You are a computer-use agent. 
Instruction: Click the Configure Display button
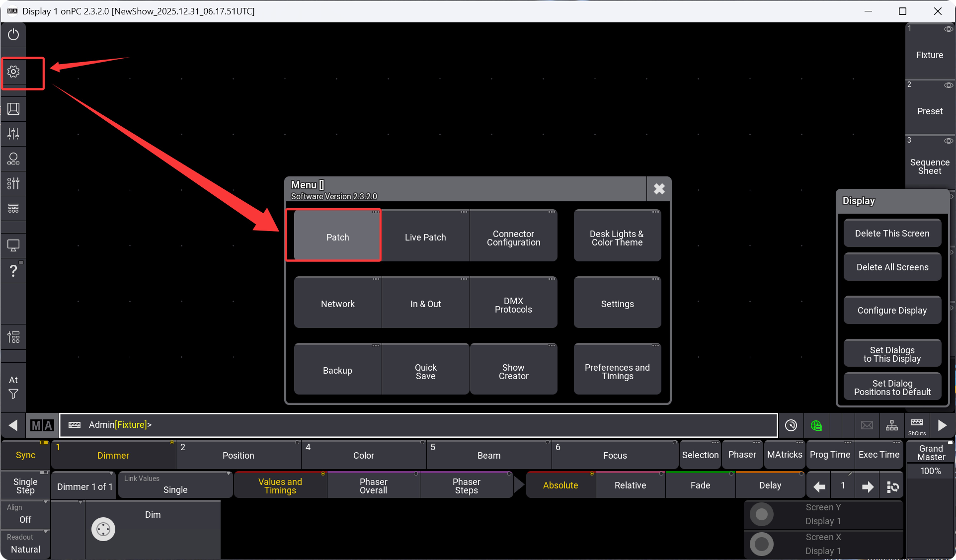[x=892, y=310]
